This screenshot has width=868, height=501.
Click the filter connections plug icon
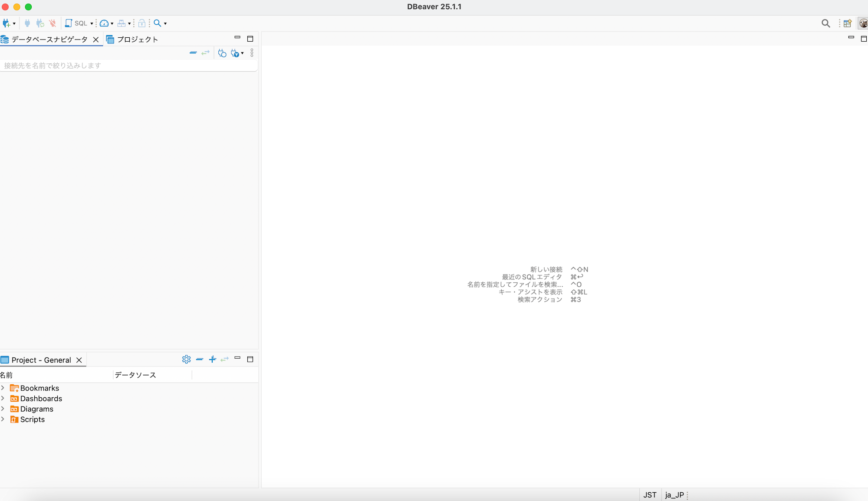235,53
